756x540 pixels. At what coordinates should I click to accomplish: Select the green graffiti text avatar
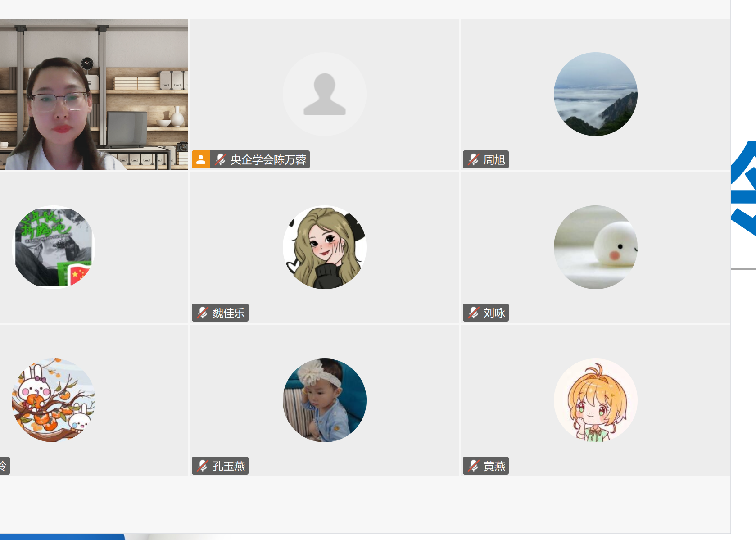pos(54,247)
